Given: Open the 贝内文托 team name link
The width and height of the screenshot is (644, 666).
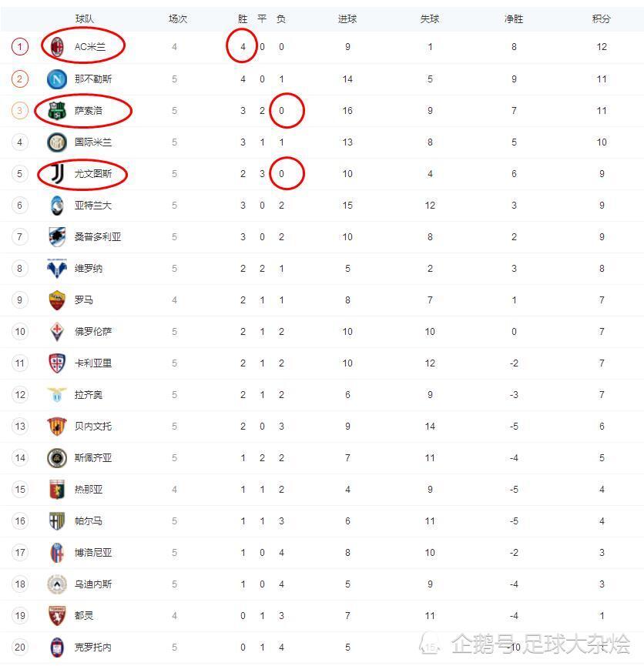Looking at the screenshot, I should (x=93, y=427).
